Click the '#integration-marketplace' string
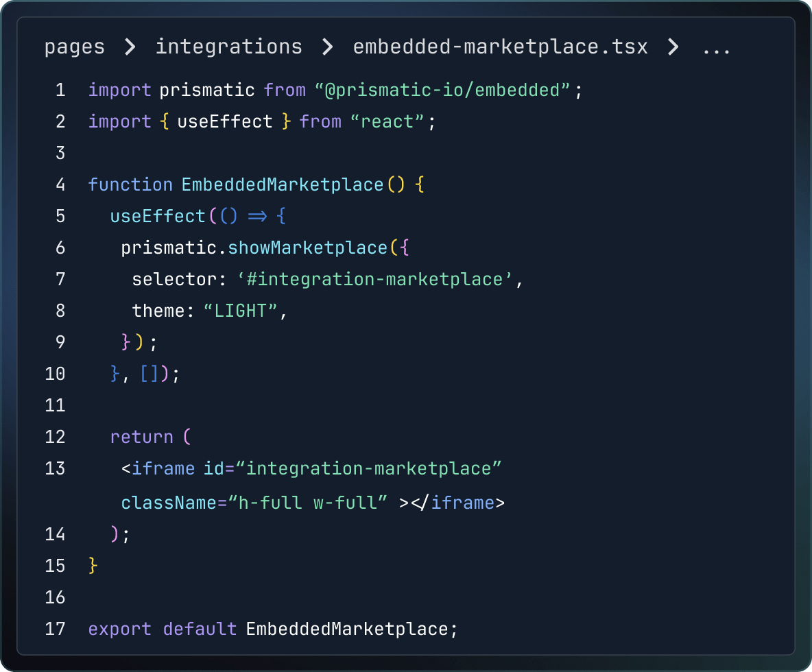 375,280
